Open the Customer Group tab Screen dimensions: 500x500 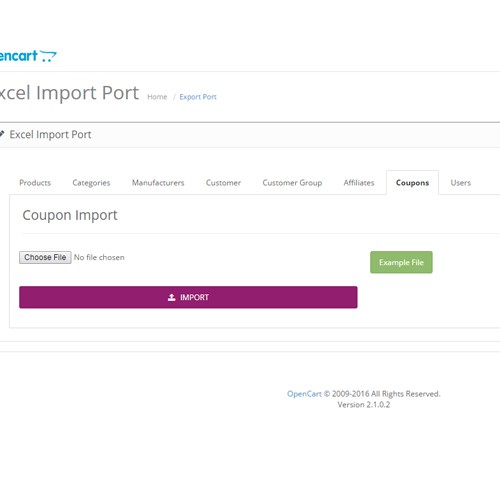point(292,183)
